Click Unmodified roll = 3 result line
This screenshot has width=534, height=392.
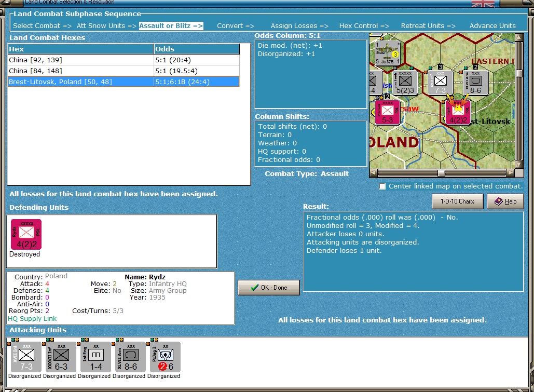pos(363,226)
